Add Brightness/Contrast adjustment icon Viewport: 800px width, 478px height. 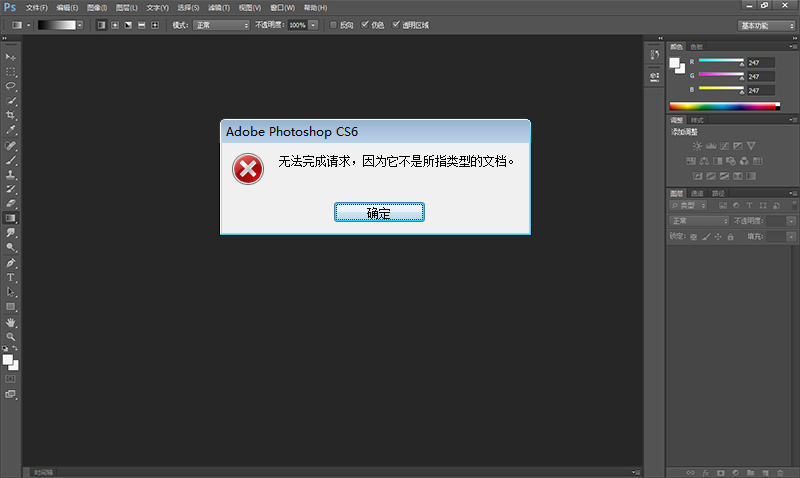coord(697,146)
